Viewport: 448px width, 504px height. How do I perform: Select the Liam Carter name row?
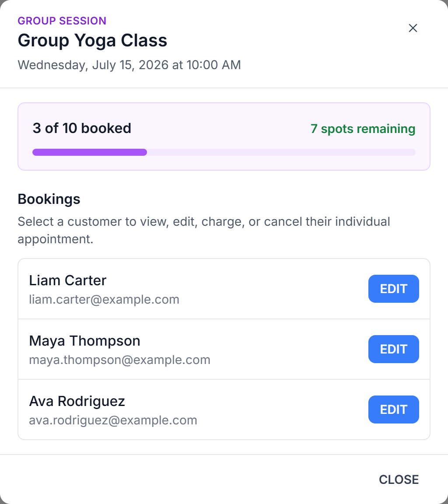point(224,289)
